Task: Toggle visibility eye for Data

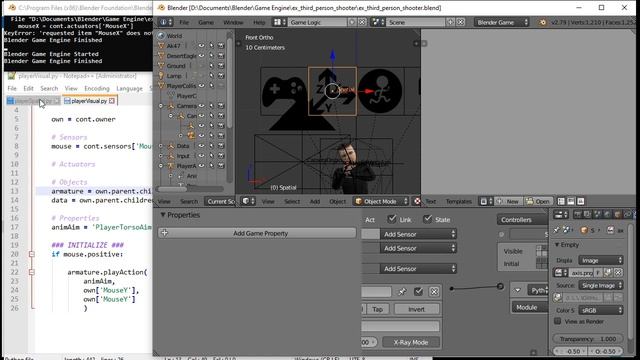Action: [202, 146]
